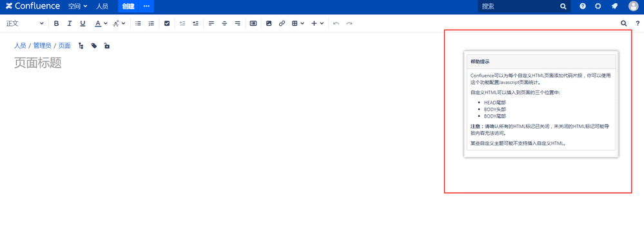
Task: Click the 页面标题 title field
Action: coord(38,63)
